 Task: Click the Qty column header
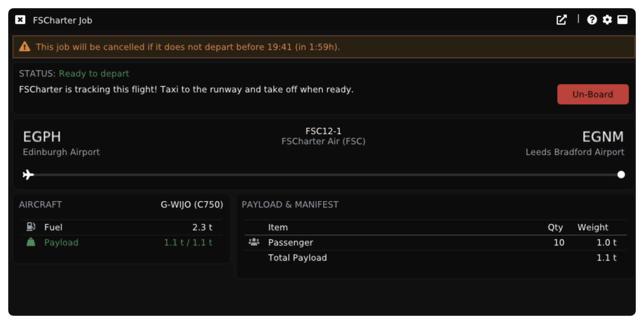point(555,227)
